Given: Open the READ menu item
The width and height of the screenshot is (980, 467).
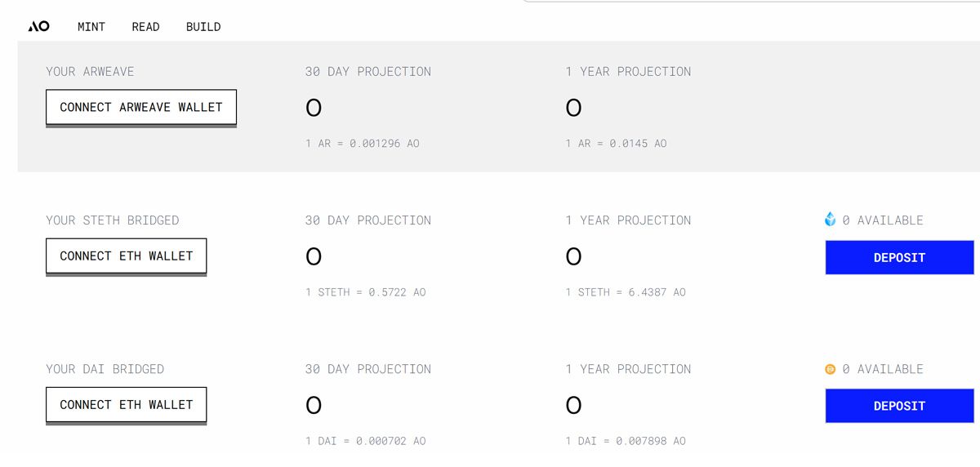Looking at the screenshot, I should [x=145, y=27].
